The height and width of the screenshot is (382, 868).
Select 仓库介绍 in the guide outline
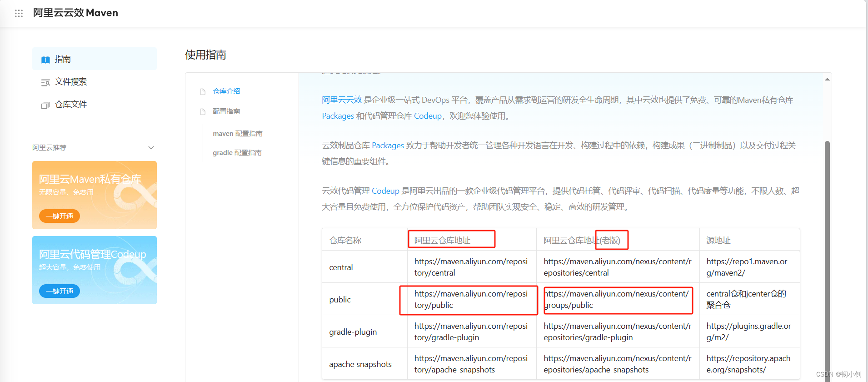(226, 91)
